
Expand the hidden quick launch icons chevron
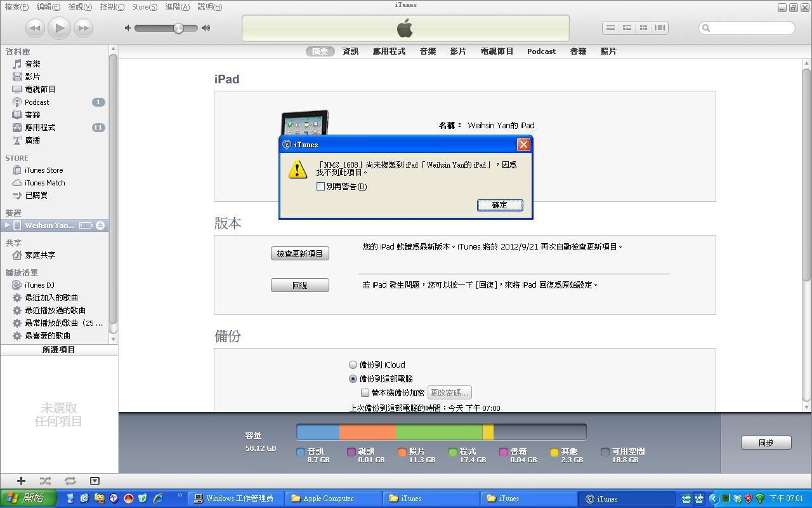pos(180,496)
